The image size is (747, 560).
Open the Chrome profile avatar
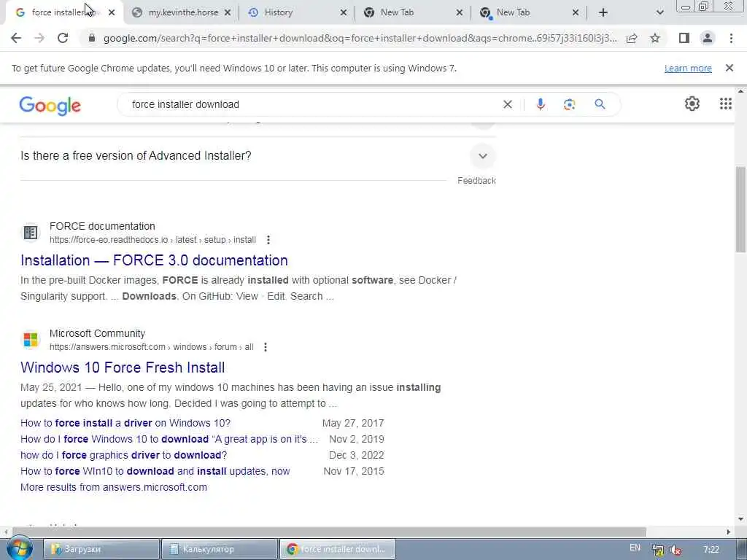708,38
